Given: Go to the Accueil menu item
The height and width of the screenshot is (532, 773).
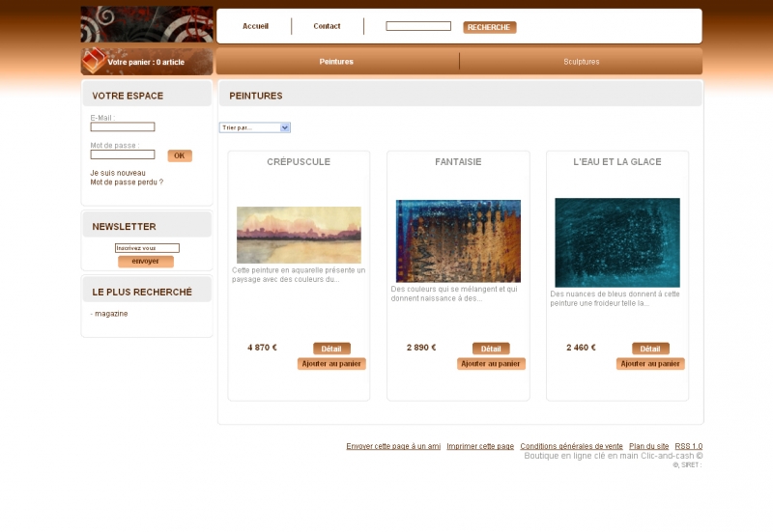Looking at the screenshot, I should (255, 26).
